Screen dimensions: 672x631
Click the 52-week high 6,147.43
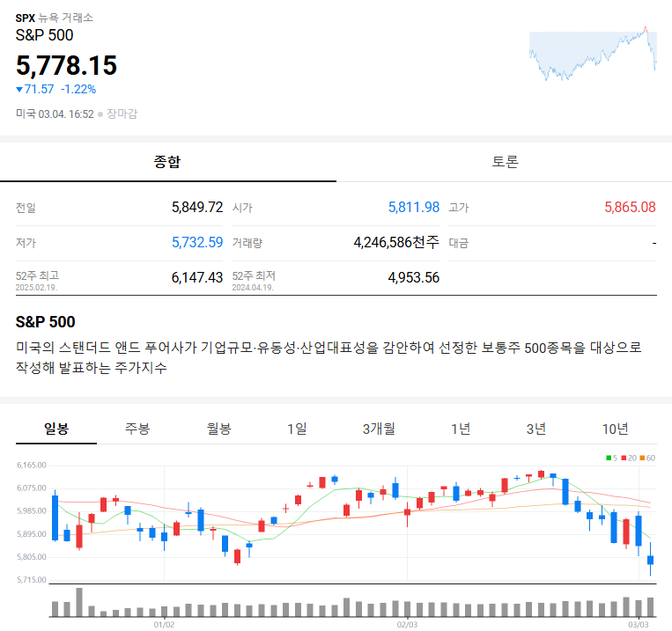197,277
